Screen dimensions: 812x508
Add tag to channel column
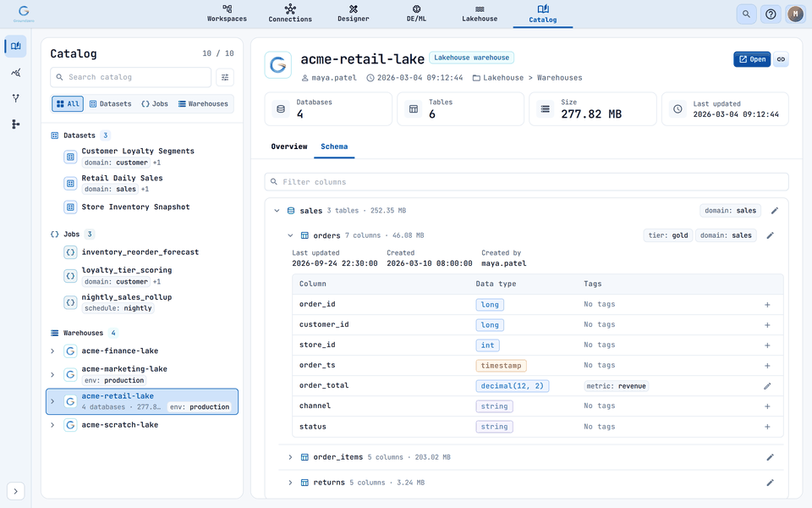pos(767,406)
